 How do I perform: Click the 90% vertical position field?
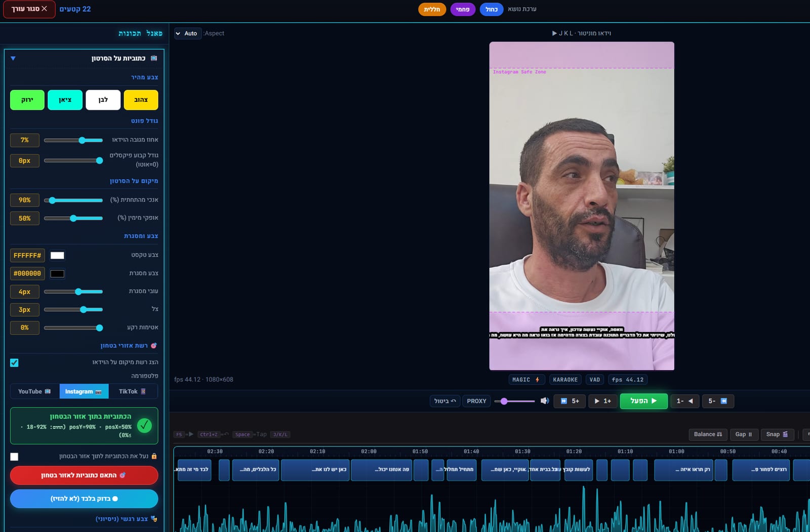coord(25,200)
